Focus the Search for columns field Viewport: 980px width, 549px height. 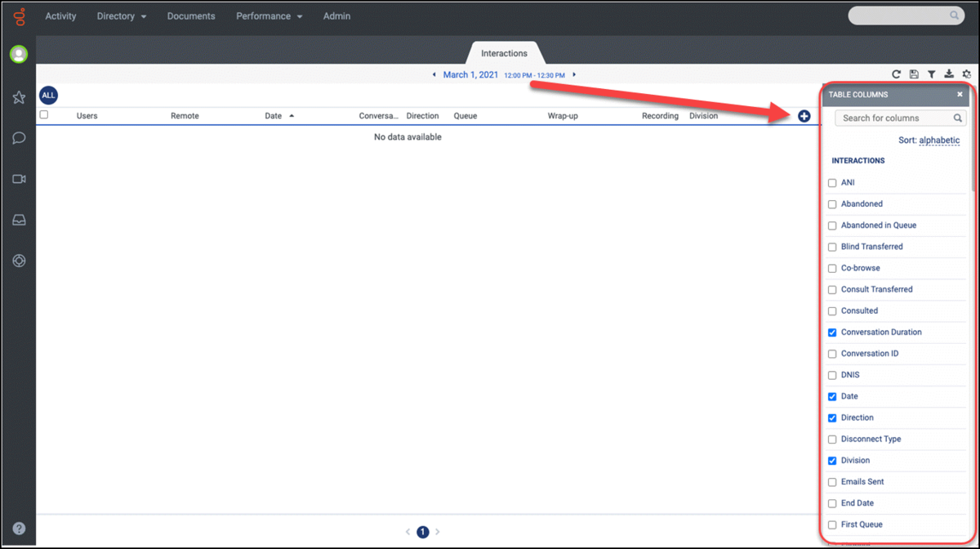901,118
